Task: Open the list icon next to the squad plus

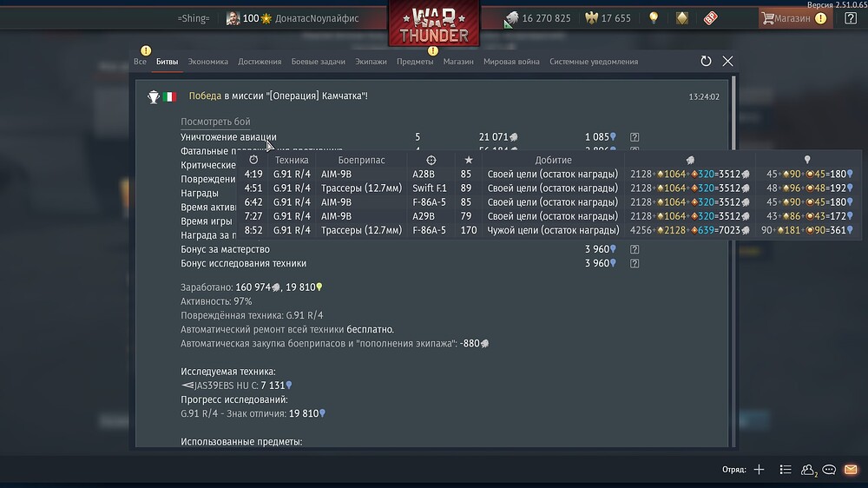Action: click(785, 470)
